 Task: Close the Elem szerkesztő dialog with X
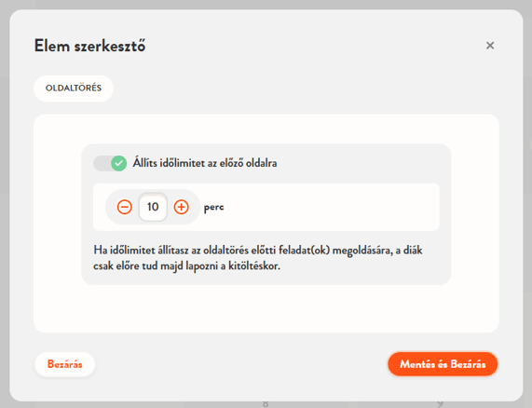pos(489,46)
